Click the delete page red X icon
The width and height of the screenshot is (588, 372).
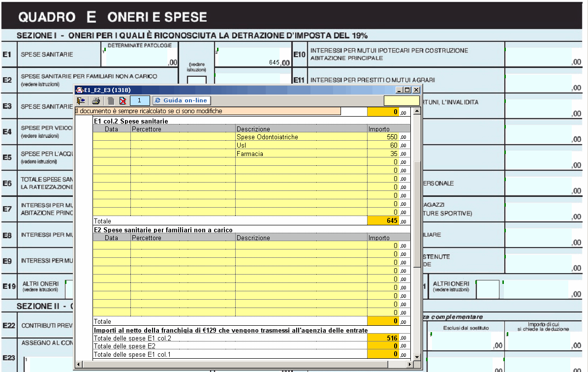(122, 100)
